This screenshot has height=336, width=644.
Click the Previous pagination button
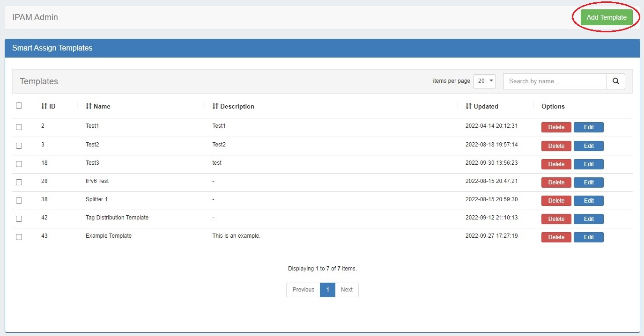click(303, 290)
